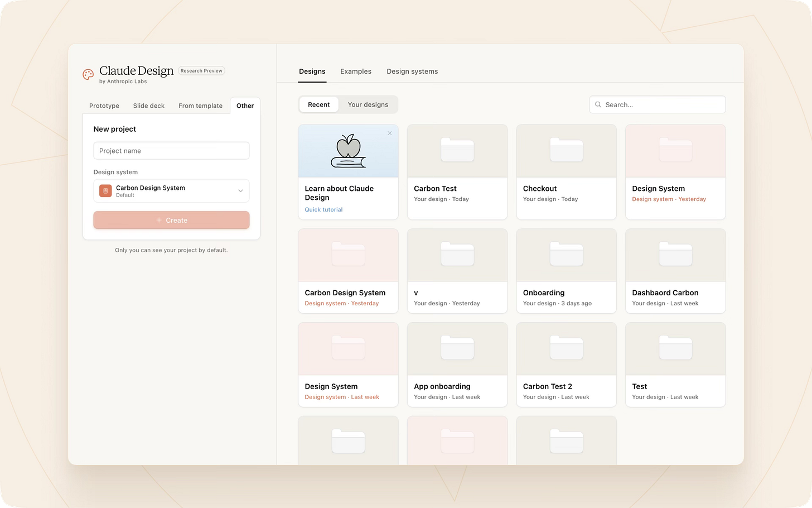812x508 pixels.
Task: Select the Slide deck tab
Action: click(x=149, y=106)
